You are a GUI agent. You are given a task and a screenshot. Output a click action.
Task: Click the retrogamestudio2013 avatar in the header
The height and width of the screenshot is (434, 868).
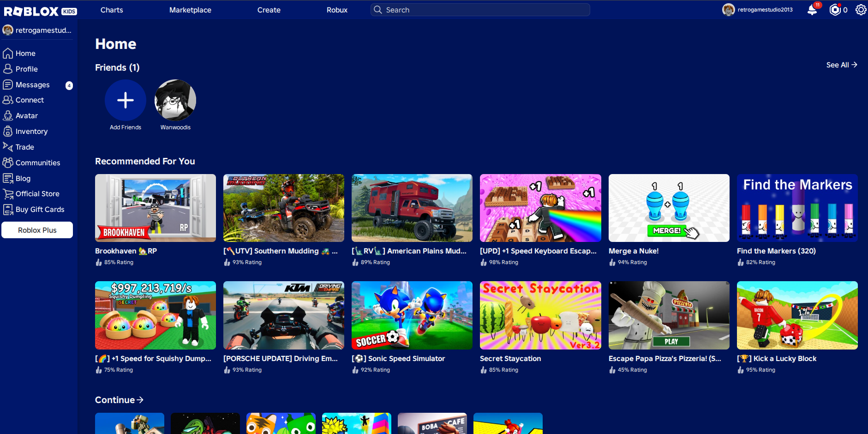coord(728,10)
